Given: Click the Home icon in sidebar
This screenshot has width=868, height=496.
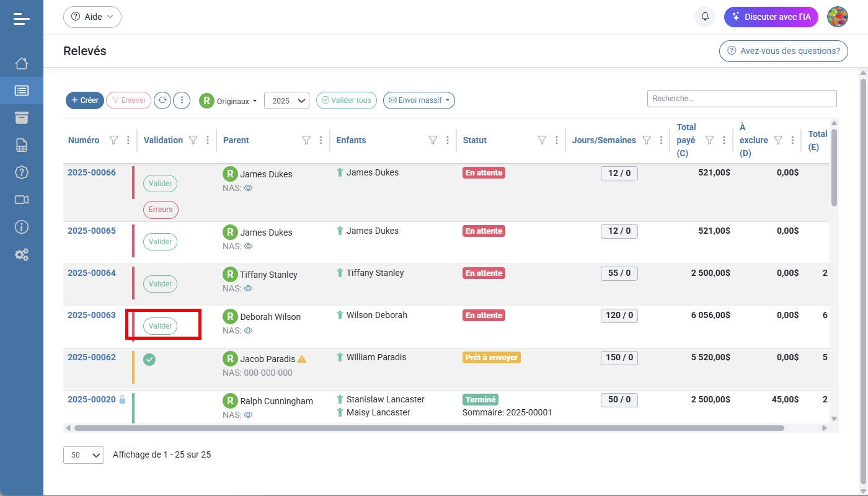Looking at the screenshot, I should coord(22,63).
